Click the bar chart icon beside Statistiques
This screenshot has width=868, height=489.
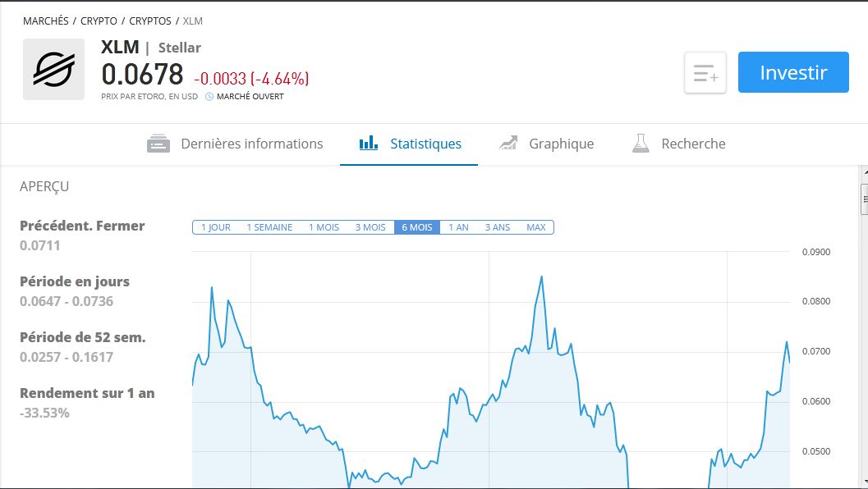tap(369, 144)
